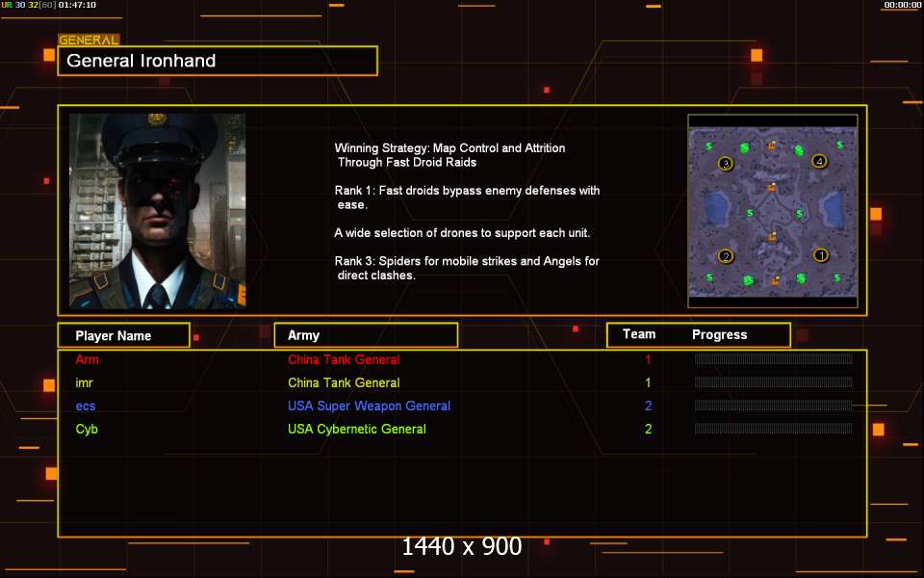The height and width of the screenshot is (578, 924).
Task: Select player imr in the list
Action: (85, 382)
